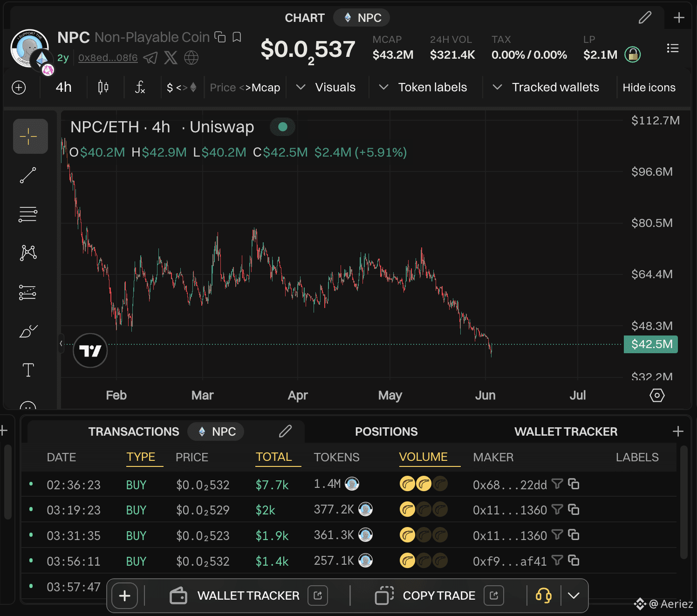
Task: Open the Fibonacci retracement tool
Action: tap(28, 214)
